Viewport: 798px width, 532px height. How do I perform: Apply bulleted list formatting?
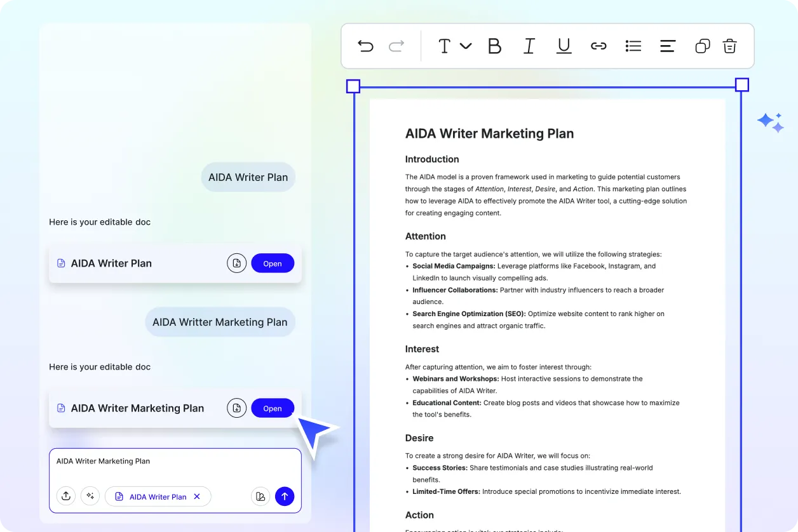[x=633, y=46]
